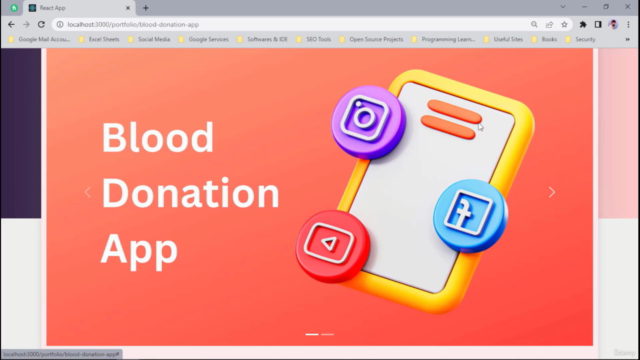Bookmark this page with the star icon

tap(564, 24)
